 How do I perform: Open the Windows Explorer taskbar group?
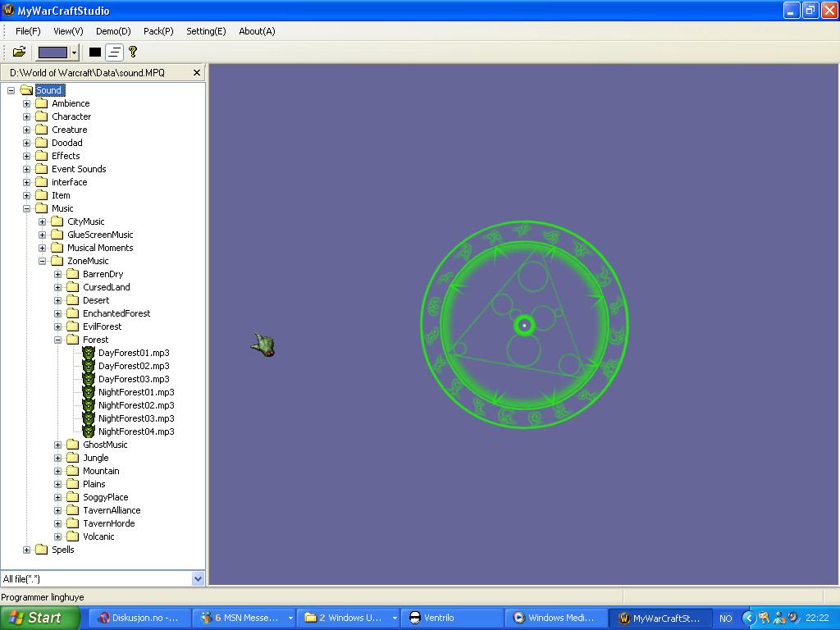[348, 618]
